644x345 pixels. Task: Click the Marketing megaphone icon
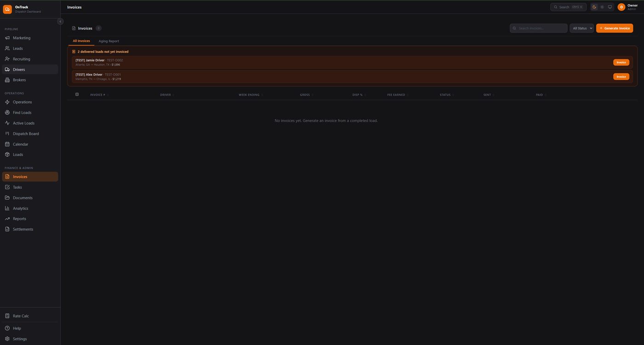click(7, 38)
